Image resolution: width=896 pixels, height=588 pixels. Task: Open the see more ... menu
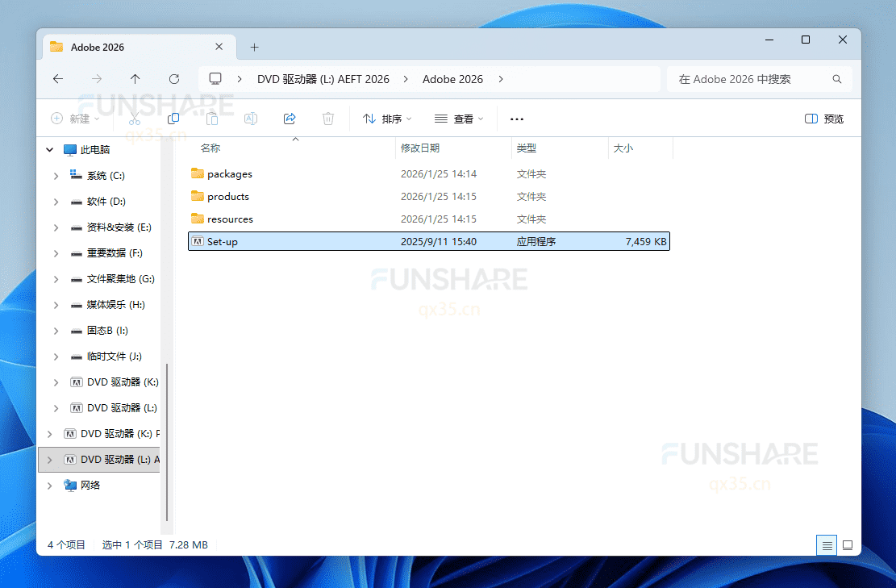pos(516,119)
